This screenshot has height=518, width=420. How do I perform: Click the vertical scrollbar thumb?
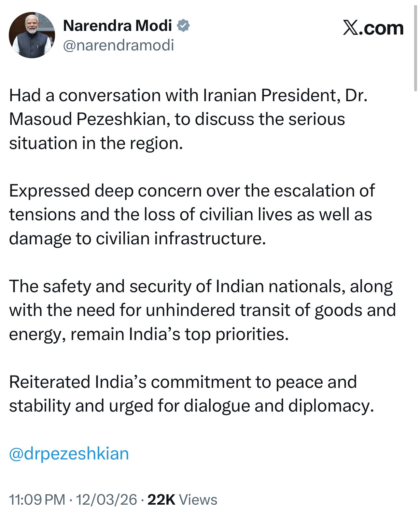(415, 49)
